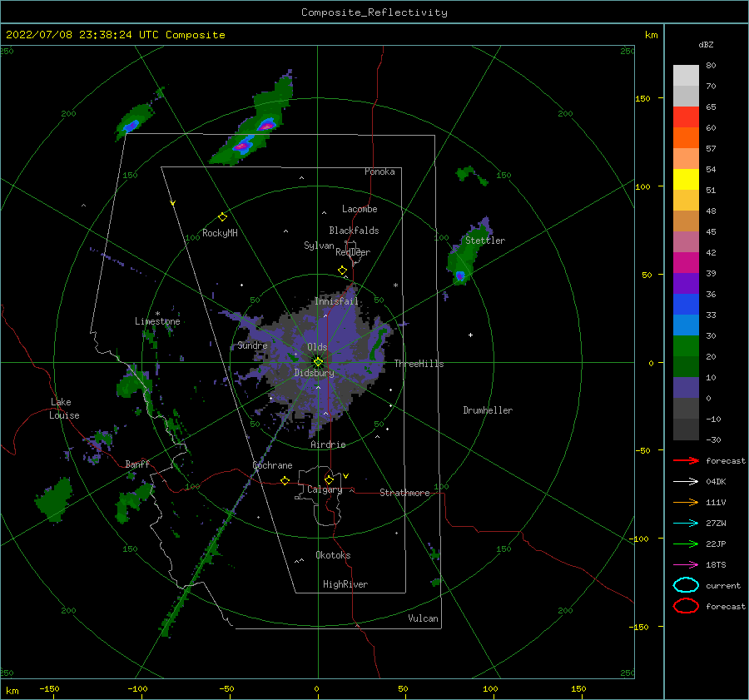This screenshot has height=700, width=749.
Task: Click the storm cell core southwest of Stettler
Action: pyautogui.click(x=460, y=276)
